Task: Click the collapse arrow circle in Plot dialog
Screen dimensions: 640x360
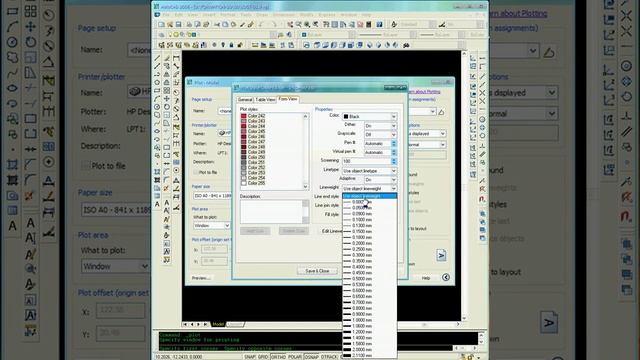Action: 446,277
